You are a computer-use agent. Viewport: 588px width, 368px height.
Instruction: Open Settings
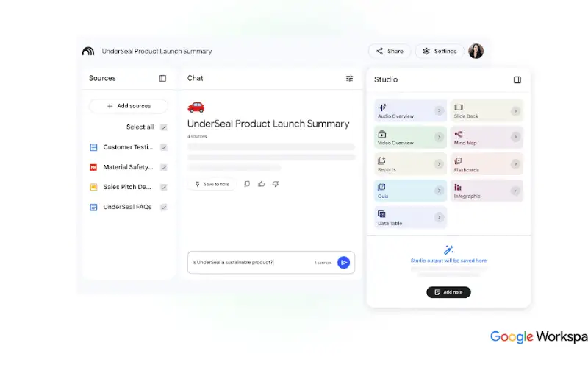coord(440,51)
